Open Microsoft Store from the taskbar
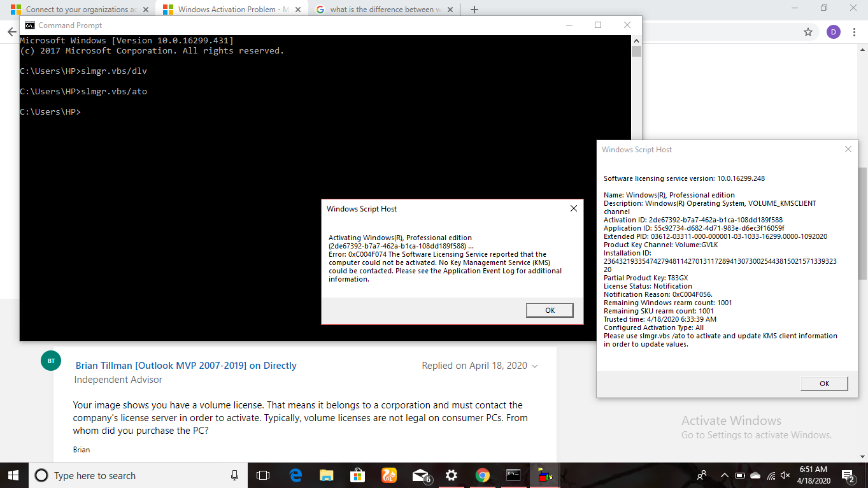868x488 pixels. 357,475
